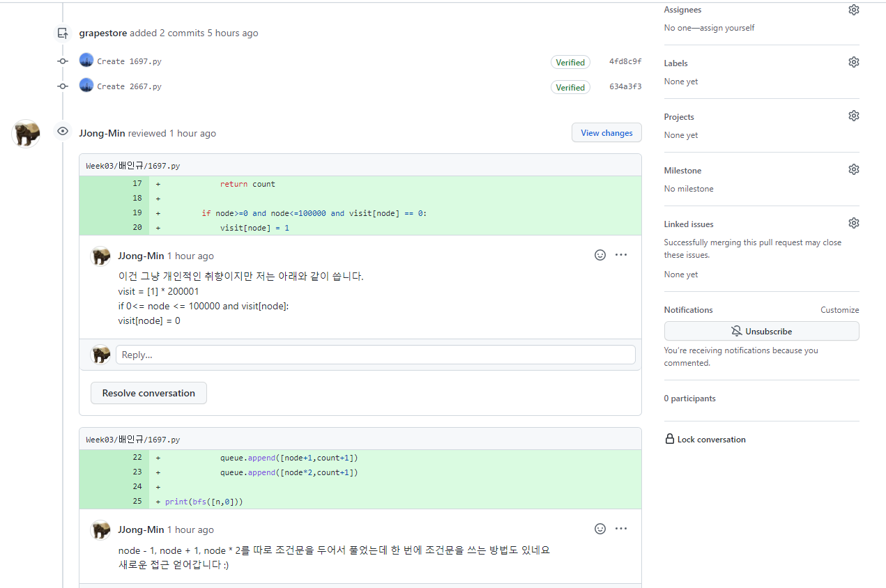Click 'print(bfs([n,0]))' code line
886x588 pixels.
204,502
